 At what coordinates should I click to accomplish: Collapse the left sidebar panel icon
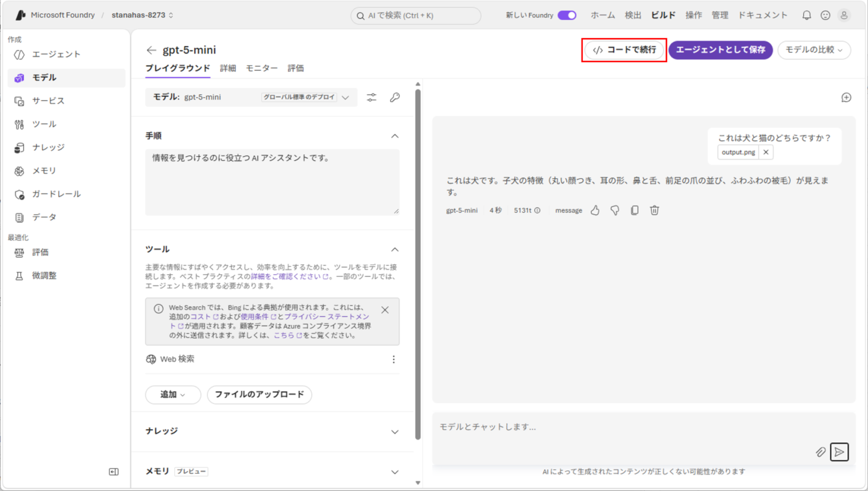[114, 472]
